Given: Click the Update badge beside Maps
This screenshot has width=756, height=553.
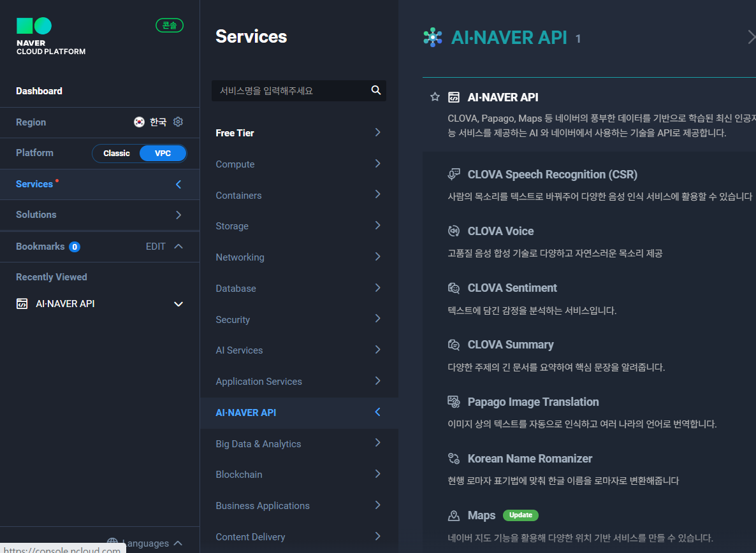Looking at the screenshot, I should (520, 515).
